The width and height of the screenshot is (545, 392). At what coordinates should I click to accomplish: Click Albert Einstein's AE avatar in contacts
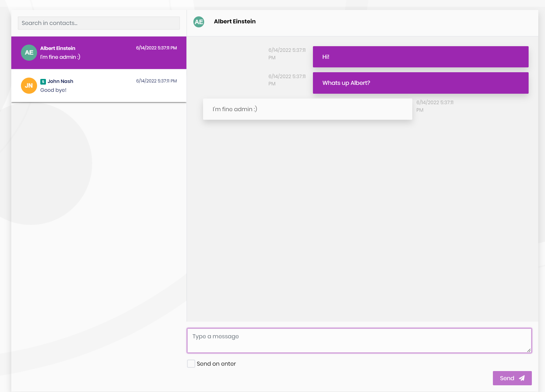pyautogui.click(x=29, y=53)
